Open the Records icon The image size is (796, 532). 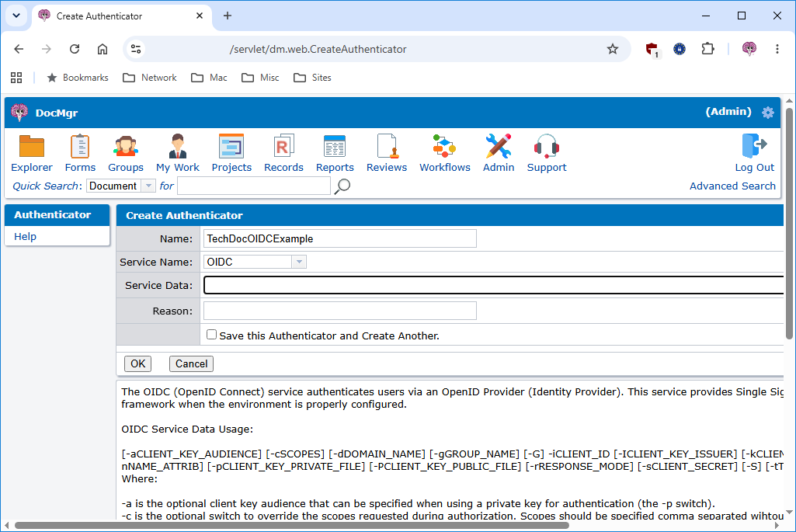[283, 147]
